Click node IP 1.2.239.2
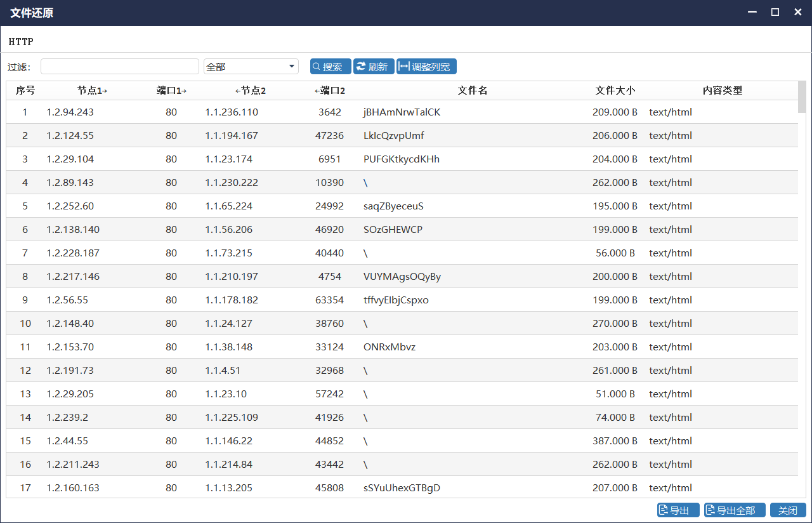The width and height of the screenshot is (812, 523). [x=67, y=418]
